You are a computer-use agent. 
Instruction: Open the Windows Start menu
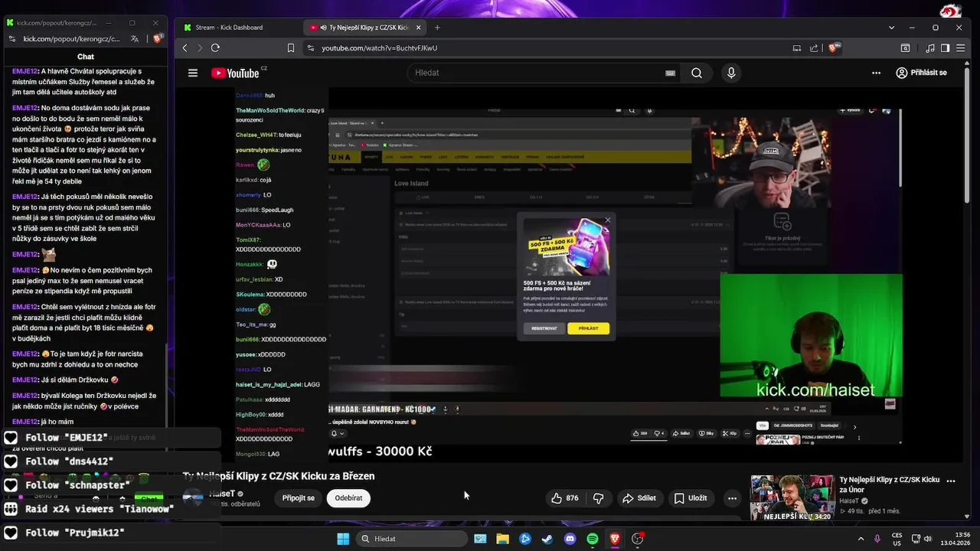coord(342,539)
